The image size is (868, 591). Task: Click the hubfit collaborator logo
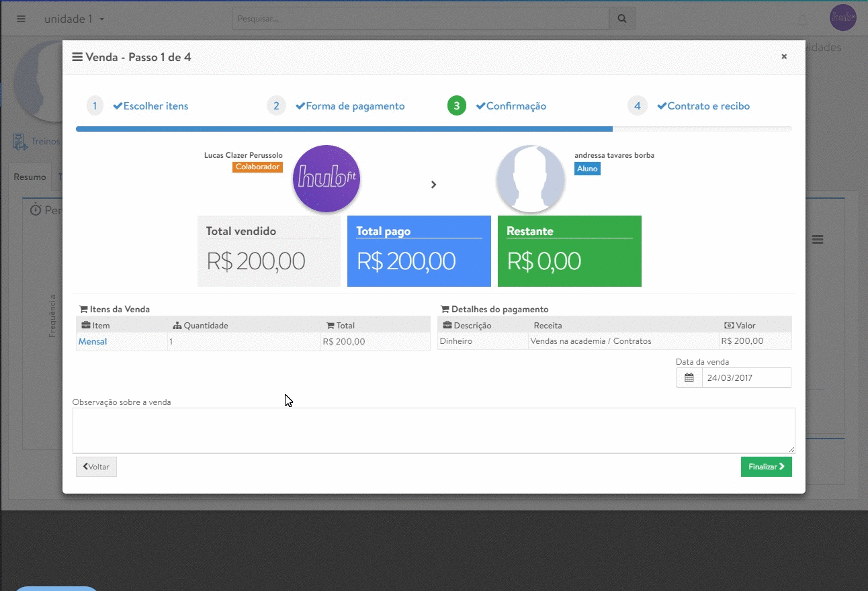[x=327, y=179]
